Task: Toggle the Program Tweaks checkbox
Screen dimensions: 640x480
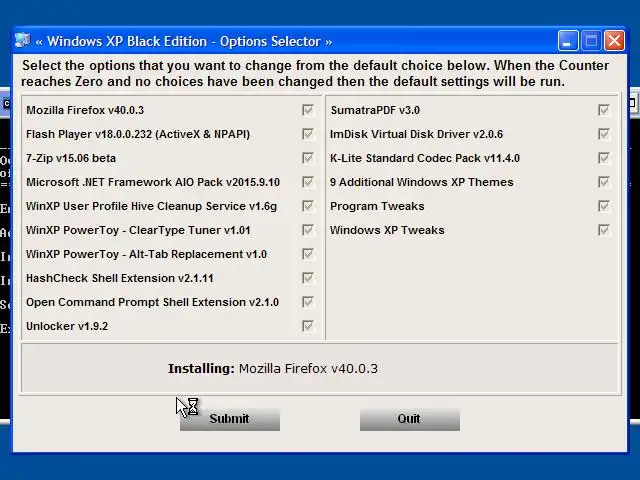Action: click(604, 206)
